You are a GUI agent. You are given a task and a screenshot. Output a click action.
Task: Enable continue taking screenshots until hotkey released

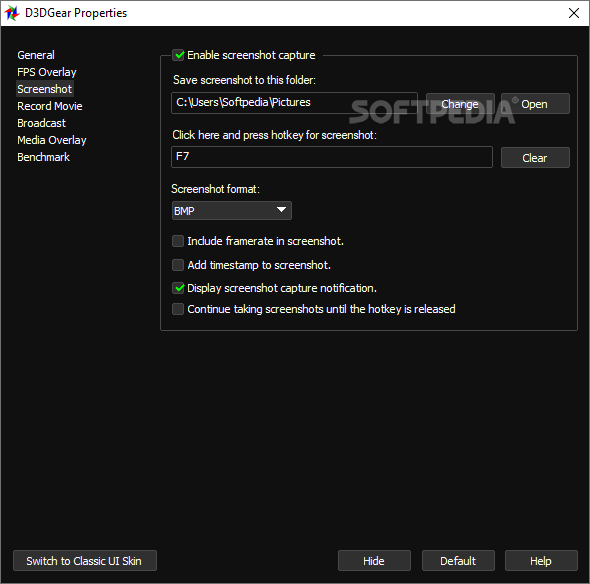[x=178, y=309]
